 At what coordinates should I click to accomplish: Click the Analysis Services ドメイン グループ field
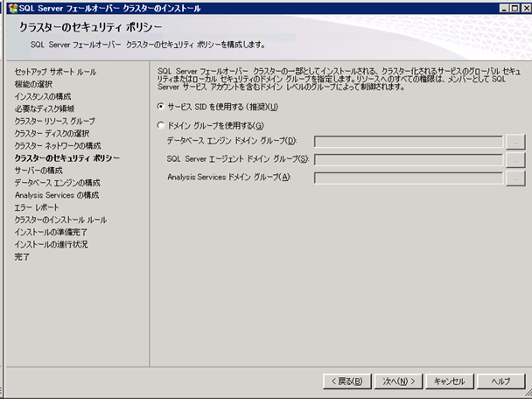click(409, 178)
